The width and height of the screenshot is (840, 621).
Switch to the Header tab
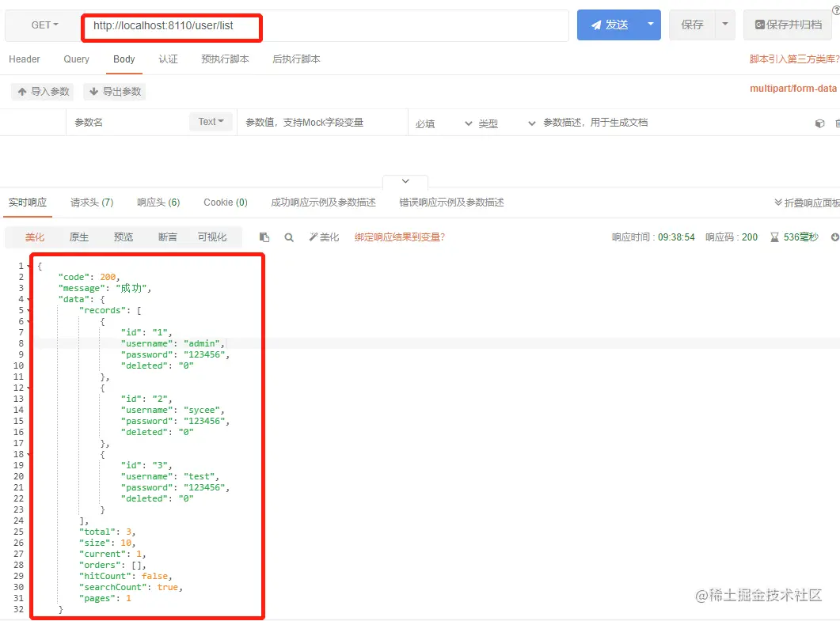24,59
